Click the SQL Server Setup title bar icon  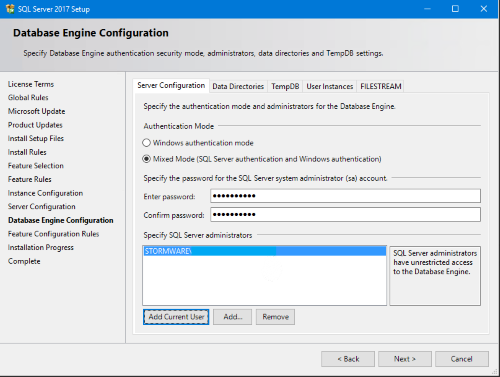coord(10,9)
